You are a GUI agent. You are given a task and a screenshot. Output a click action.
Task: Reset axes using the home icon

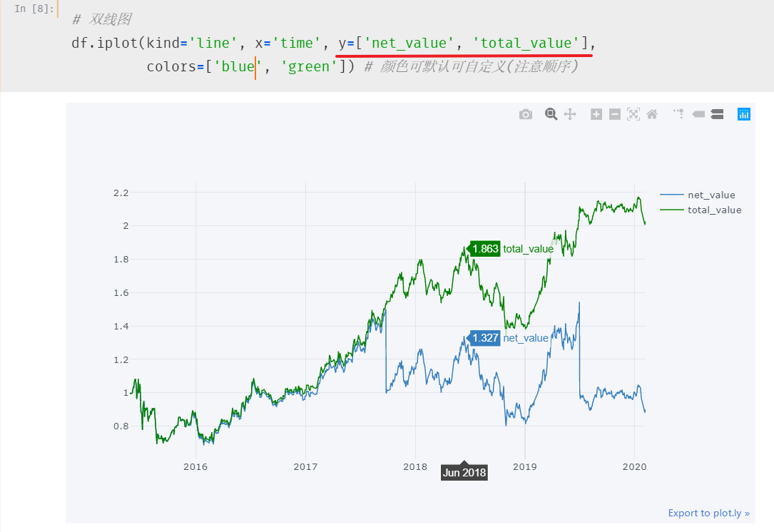[x=651, y=114]
